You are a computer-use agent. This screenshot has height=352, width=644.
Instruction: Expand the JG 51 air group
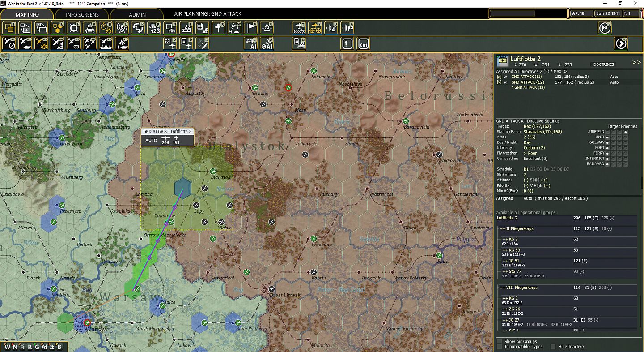pyautogui.click(x=505, y=261)
